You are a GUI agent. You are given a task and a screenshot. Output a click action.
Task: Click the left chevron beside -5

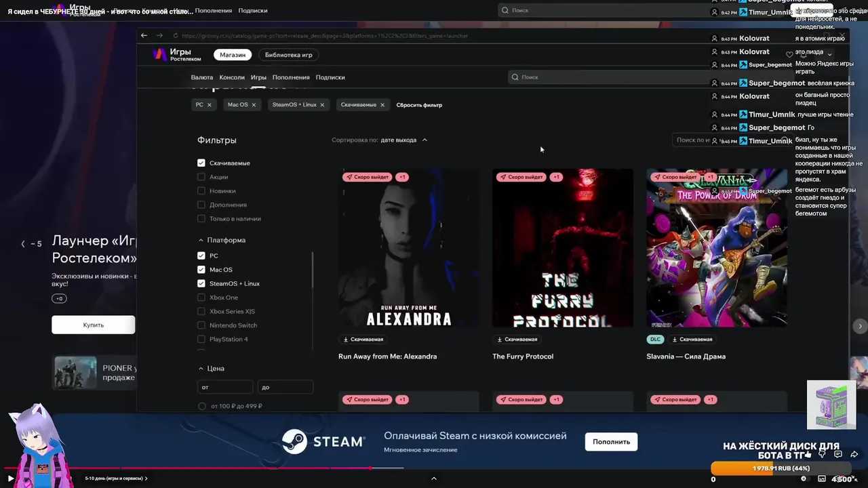(x=23, y=244)
